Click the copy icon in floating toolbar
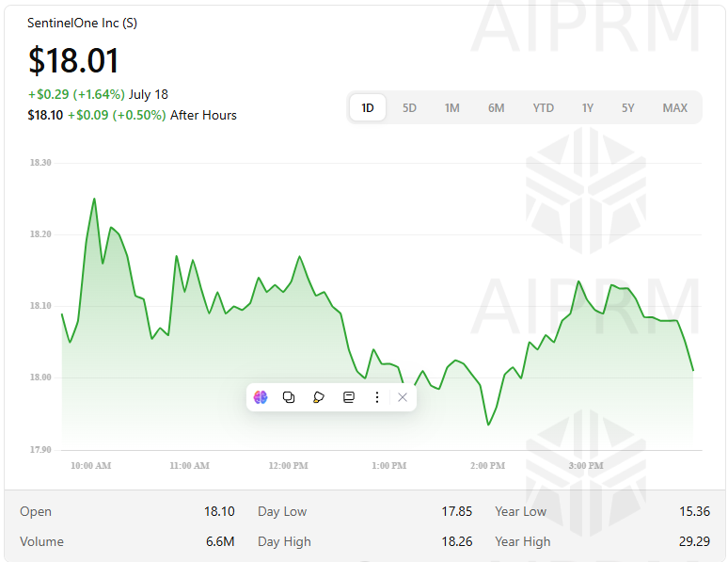 [x=289, y=397]
